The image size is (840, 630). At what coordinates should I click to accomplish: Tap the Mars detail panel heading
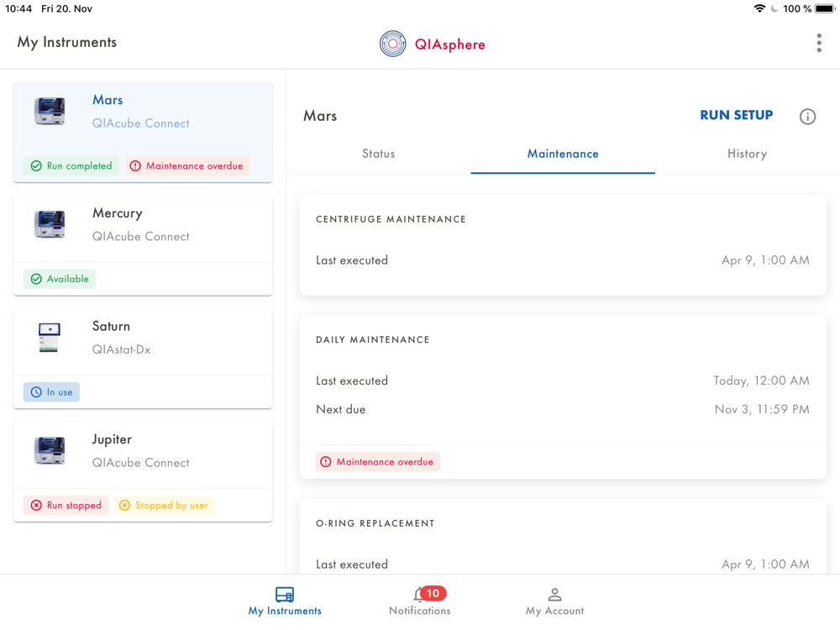click(320, 116)
